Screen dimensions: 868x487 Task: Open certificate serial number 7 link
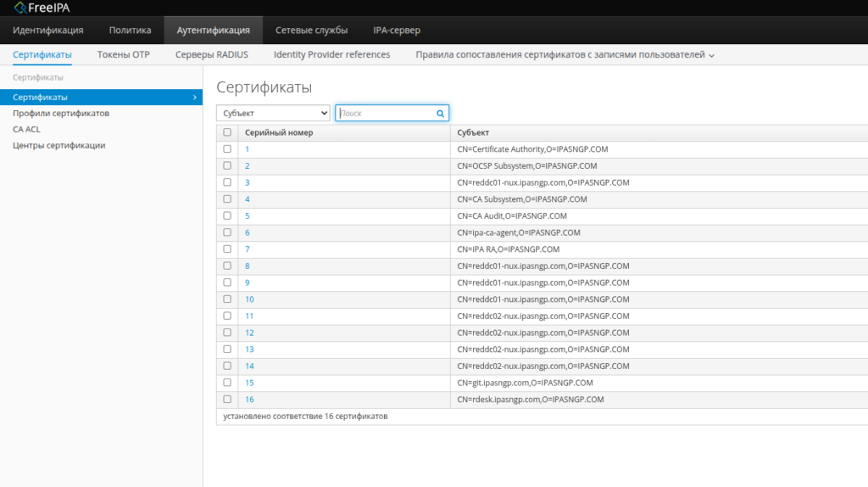247,249
